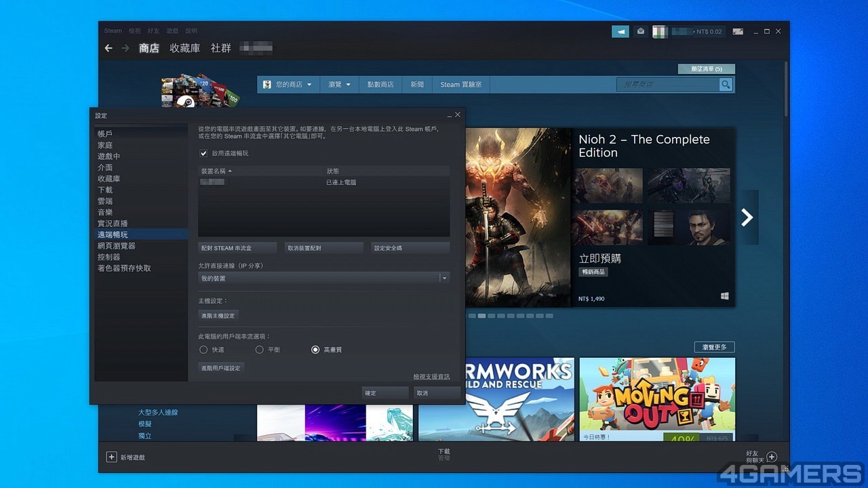Click the 設定安全碼 button
This screenshot has width=868, height=488.
tap(410, 248)
